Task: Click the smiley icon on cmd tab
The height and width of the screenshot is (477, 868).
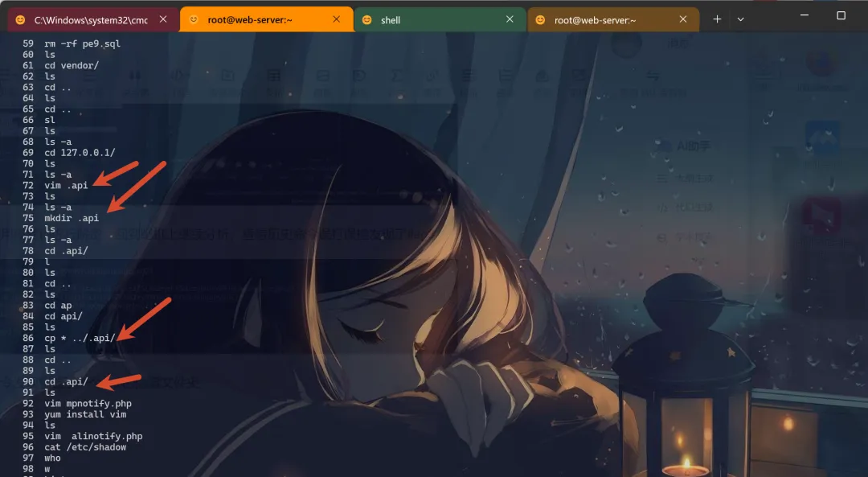Action: click(x=20, y=20)
